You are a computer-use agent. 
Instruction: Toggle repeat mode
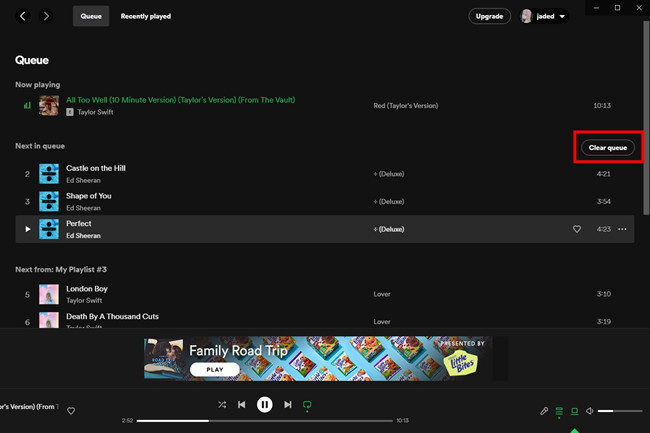click(x=307, y=405)
